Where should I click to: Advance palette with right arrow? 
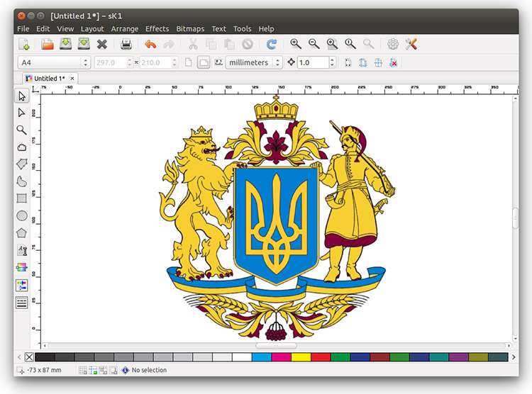(514, 357)
